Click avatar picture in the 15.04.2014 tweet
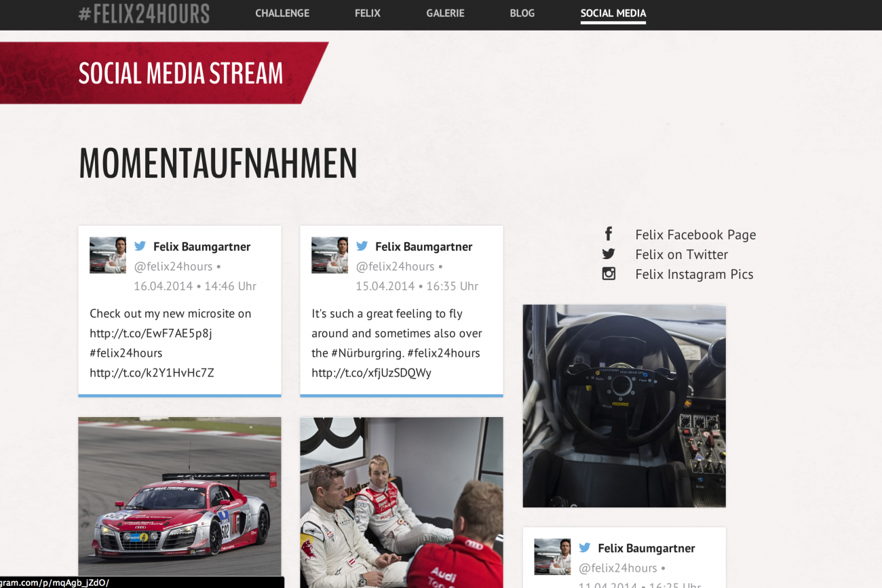Screen dimensions: 882x588 (330, 255)
